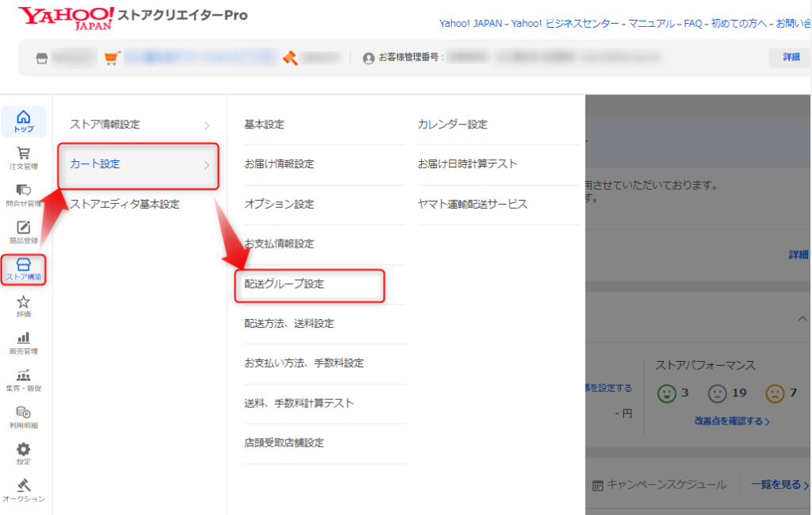Collapse the panel with the up chevron
The image size is (812, 515).
coord(802,319)
